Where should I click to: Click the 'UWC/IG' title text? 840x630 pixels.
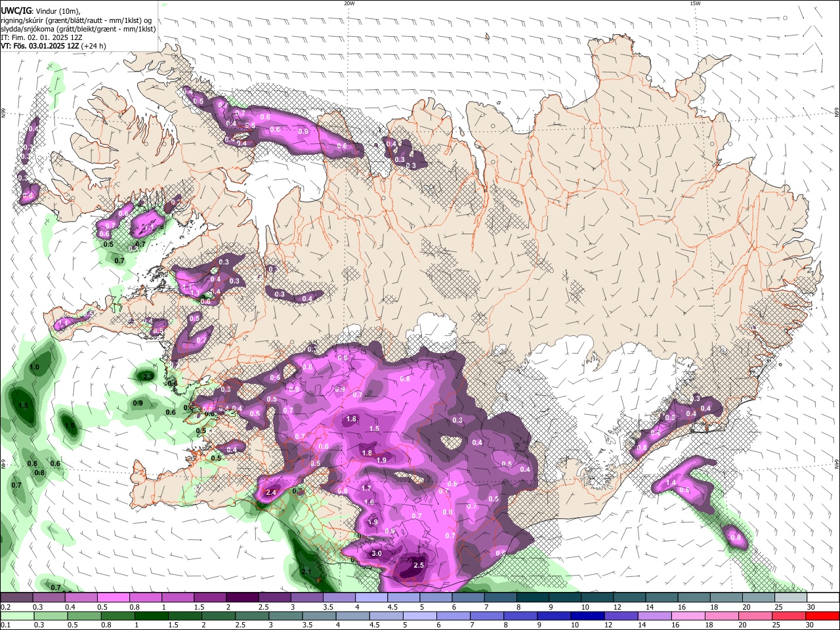point(16,10)
